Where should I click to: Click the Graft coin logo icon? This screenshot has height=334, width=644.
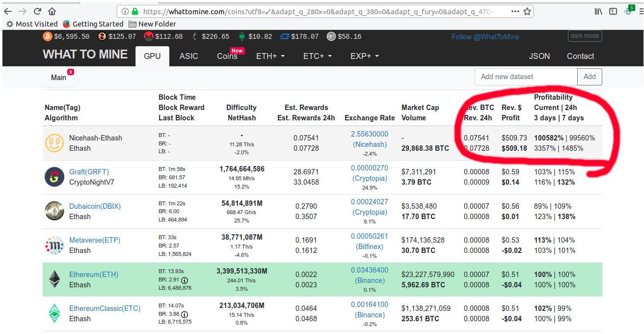(54, 177)
